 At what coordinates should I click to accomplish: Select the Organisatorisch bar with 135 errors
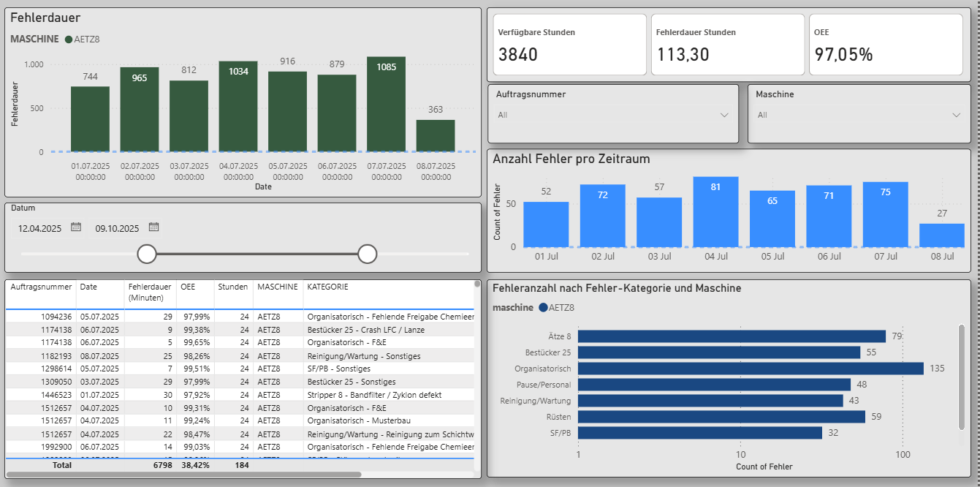(751, 369)
